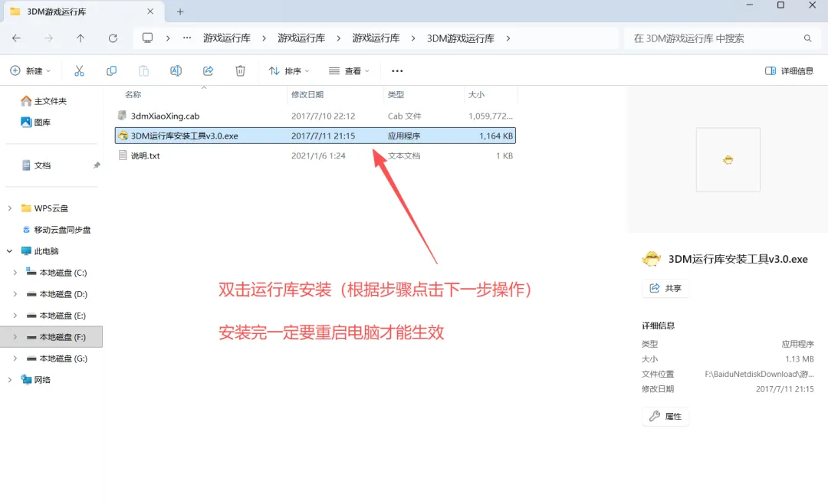Open the 查看 view dropdown
828x504 pixels.
coord(349,70)
